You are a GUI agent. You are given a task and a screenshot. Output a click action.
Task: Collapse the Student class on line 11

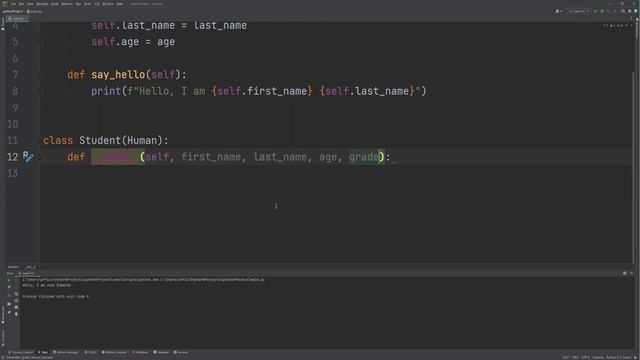40,140
